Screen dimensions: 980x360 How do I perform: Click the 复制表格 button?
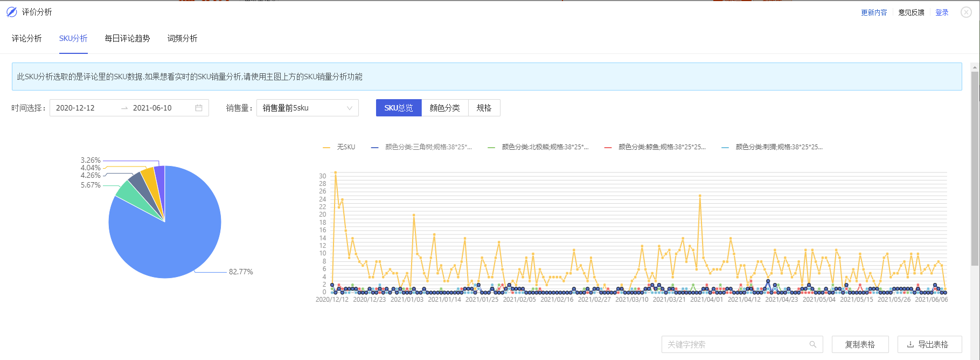click(860, 344)
